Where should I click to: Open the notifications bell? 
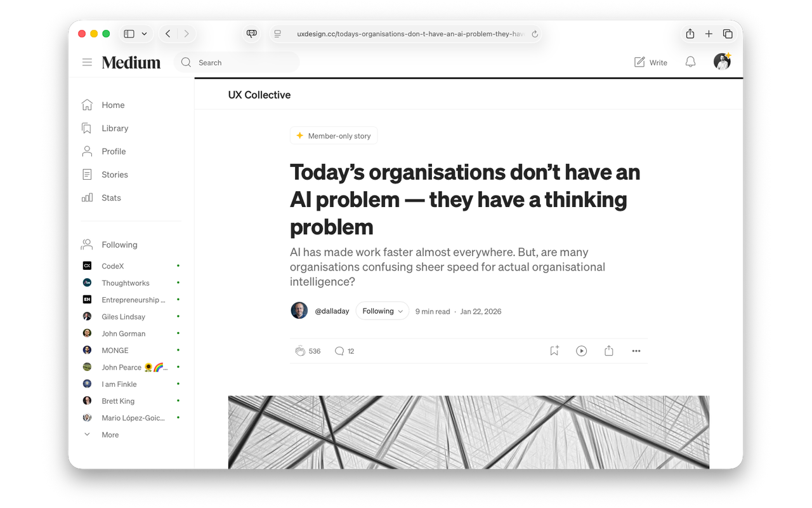pyautogui.click(x=690, y=62)
